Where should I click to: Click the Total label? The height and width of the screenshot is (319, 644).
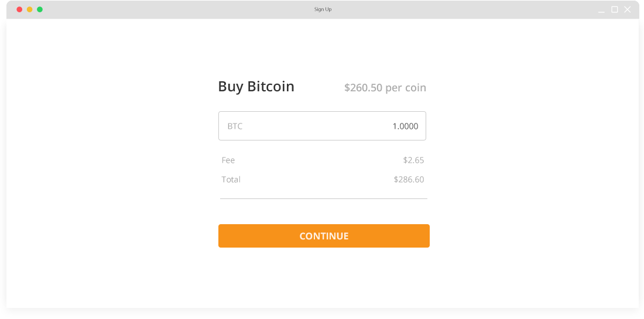coord(231,180)
